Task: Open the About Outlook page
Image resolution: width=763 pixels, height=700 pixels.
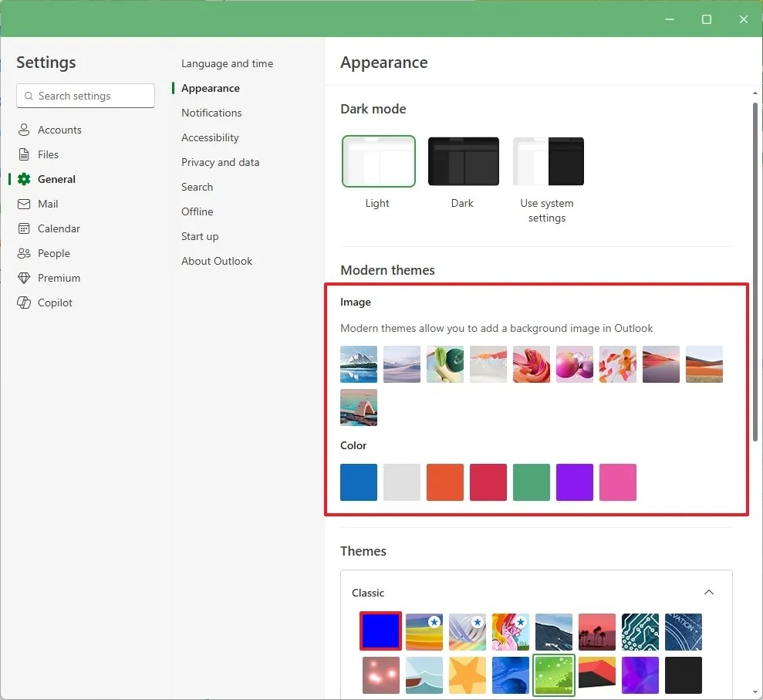Action: click(x=217, y=261)
